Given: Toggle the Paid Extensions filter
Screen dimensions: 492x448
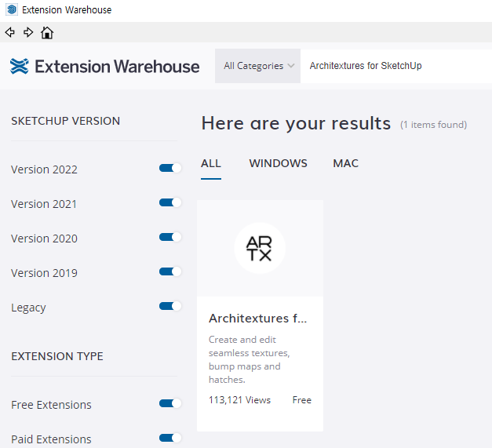Looking at the screenshot, I should click(170, 438).
